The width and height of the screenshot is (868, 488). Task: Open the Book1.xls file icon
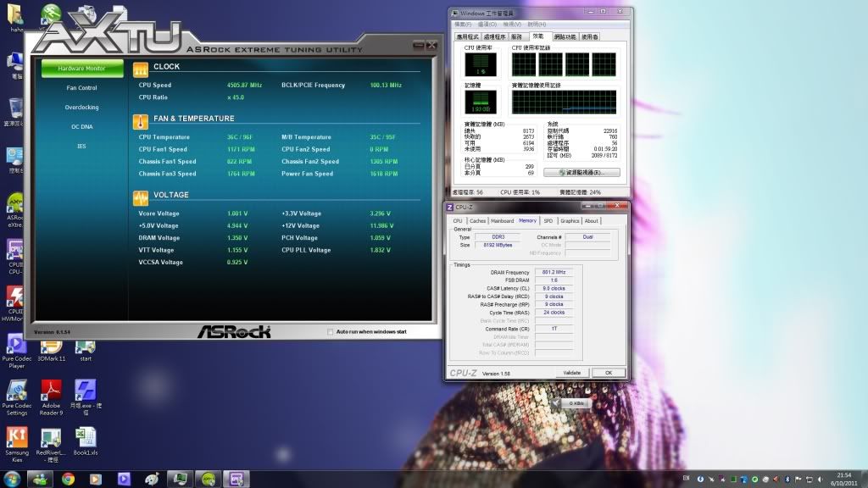pyautogui.click(x=86, y=441)
